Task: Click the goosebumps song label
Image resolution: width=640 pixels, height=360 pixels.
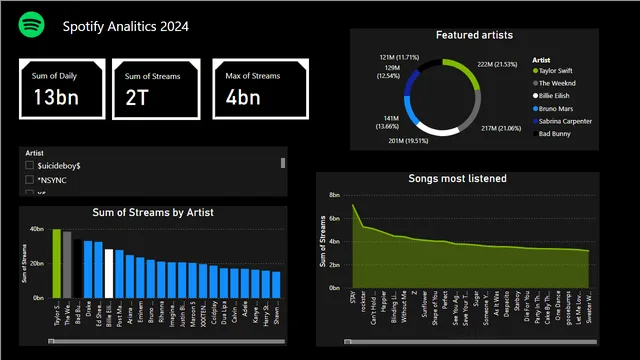Action: pyautogui.click(x=569, y=308)
